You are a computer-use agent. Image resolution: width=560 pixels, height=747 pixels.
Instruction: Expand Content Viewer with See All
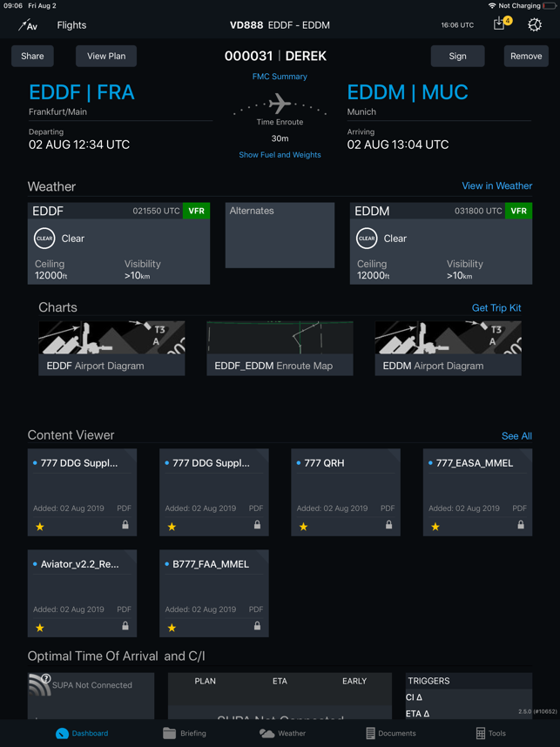click(516, 435)
